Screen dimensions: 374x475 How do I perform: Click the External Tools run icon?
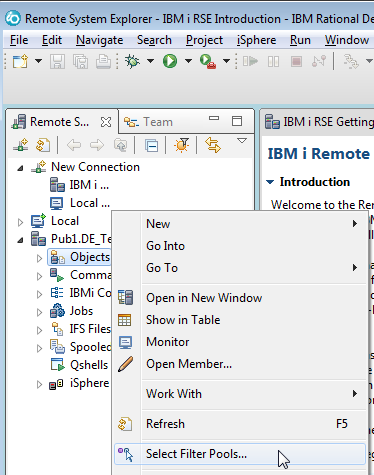click(x=208, y=61)
